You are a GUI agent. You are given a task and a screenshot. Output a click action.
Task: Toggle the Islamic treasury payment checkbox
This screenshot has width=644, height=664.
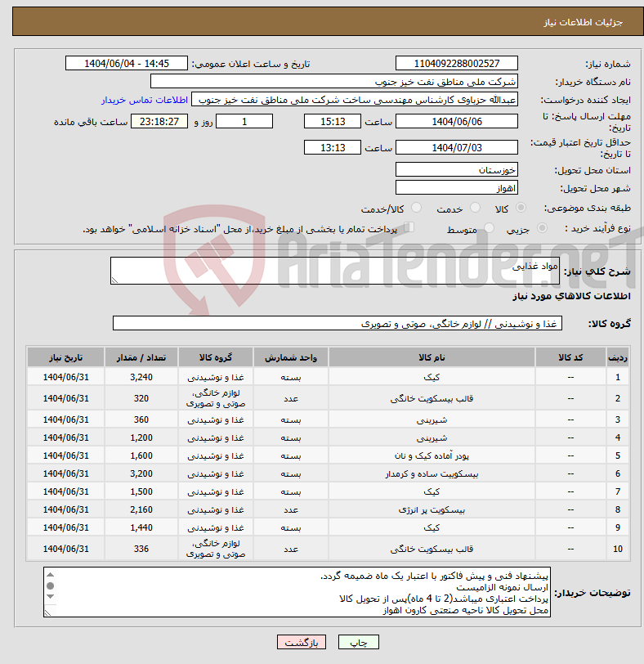409,227
